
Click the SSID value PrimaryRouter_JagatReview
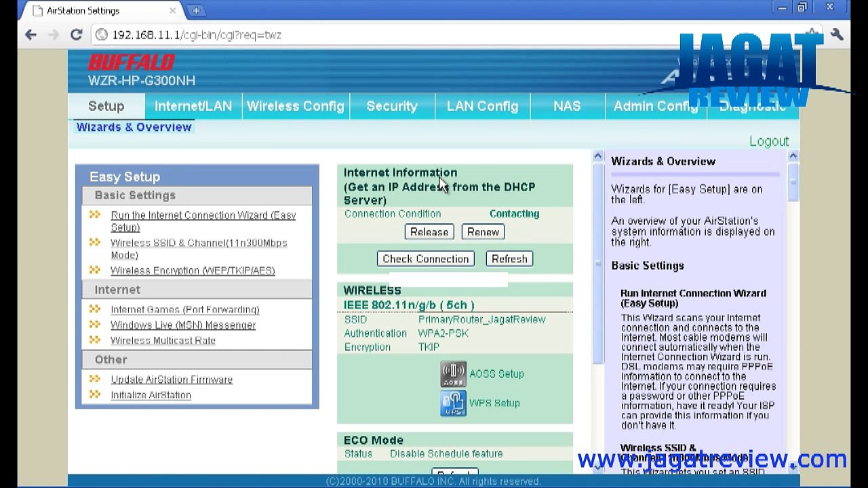(x=481, y=319)
